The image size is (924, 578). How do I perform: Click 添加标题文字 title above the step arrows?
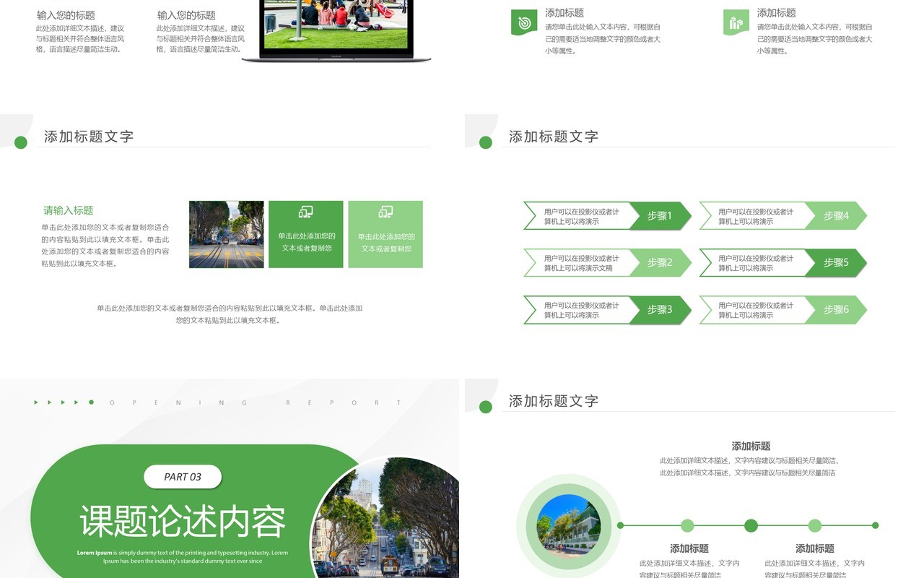pyautogui.click(x=554, y=137)
